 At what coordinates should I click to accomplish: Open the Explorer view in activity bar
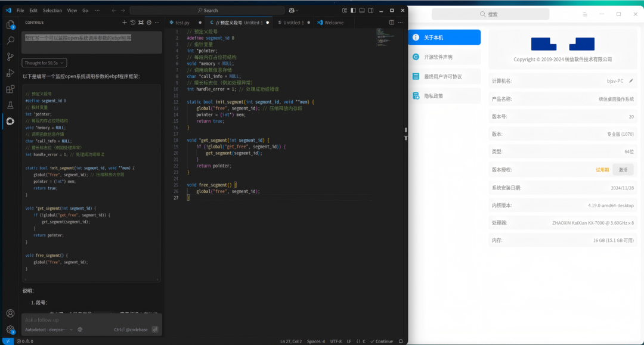[x=10, y=24]
